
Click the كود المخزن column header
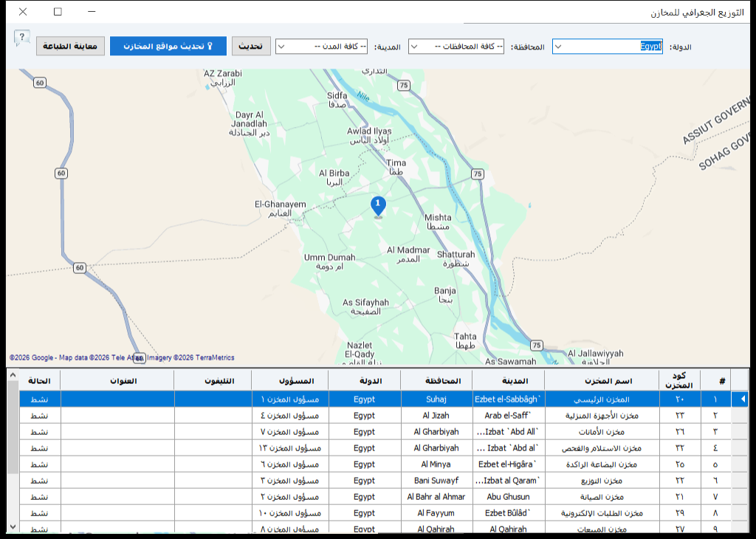[x=680, y=380]
